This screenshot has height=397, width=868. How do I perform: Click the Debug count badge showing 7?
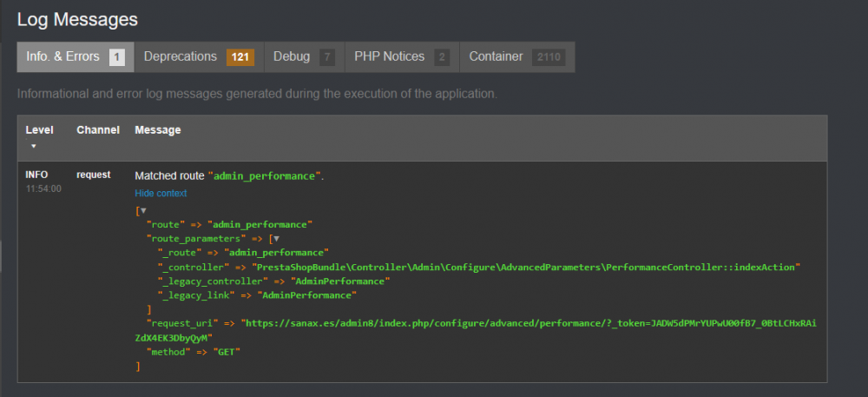(326, 57)
